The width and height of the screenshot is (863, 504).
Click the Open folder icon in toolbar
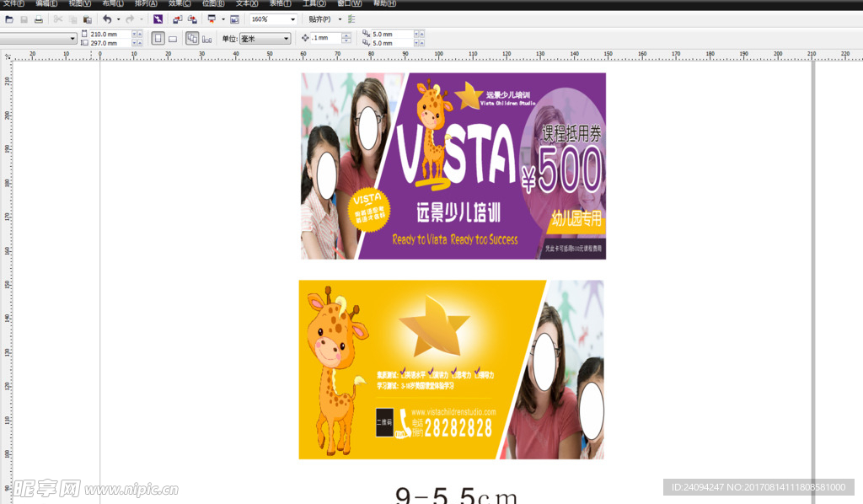click(x=8, y=19)
